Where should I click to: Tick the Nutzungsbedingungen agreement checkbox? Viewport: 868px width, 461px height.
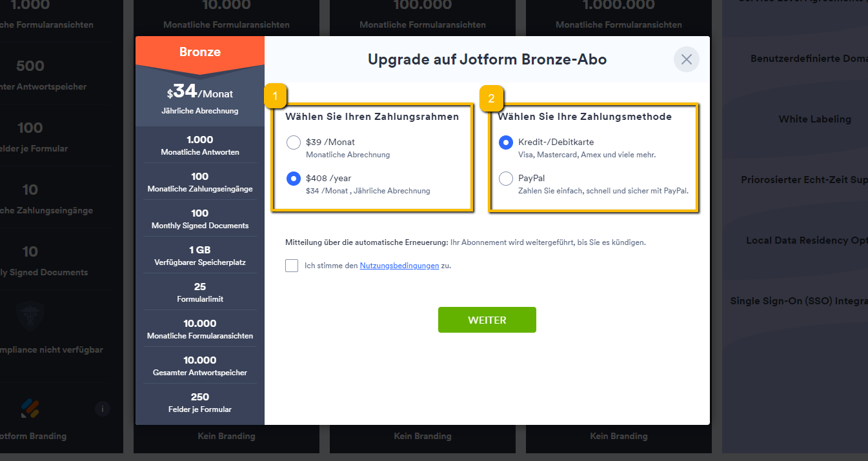click(292, 266)
